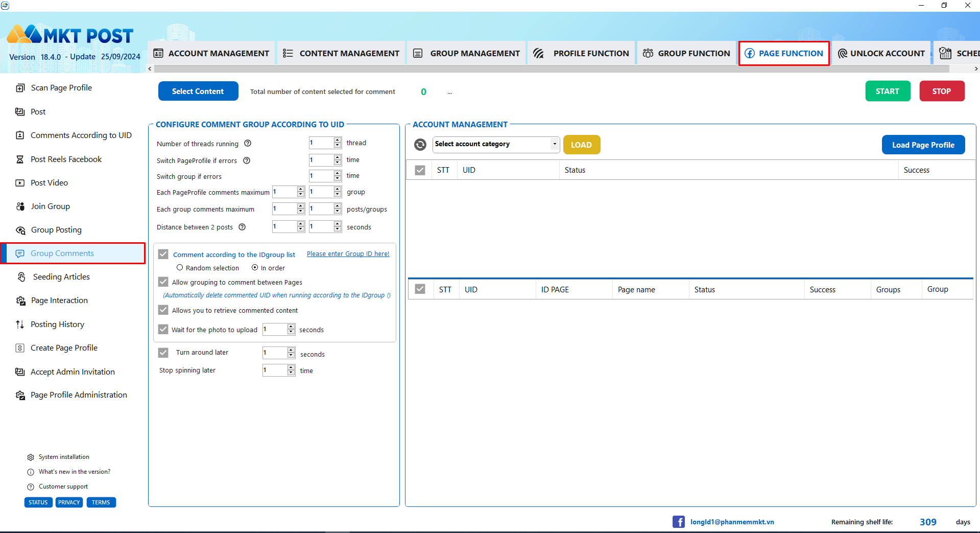Toggle Allows you to retrieve commented content
The image size is (980, 533).
pos(163,310)
